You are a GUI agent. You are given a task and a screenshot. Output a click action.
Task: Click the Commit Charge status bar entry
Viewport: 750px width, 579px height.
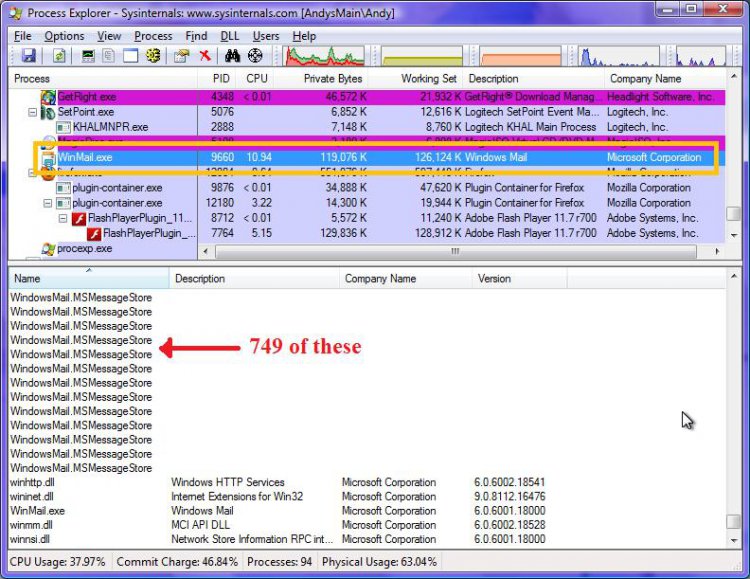(x=177, y=562)
